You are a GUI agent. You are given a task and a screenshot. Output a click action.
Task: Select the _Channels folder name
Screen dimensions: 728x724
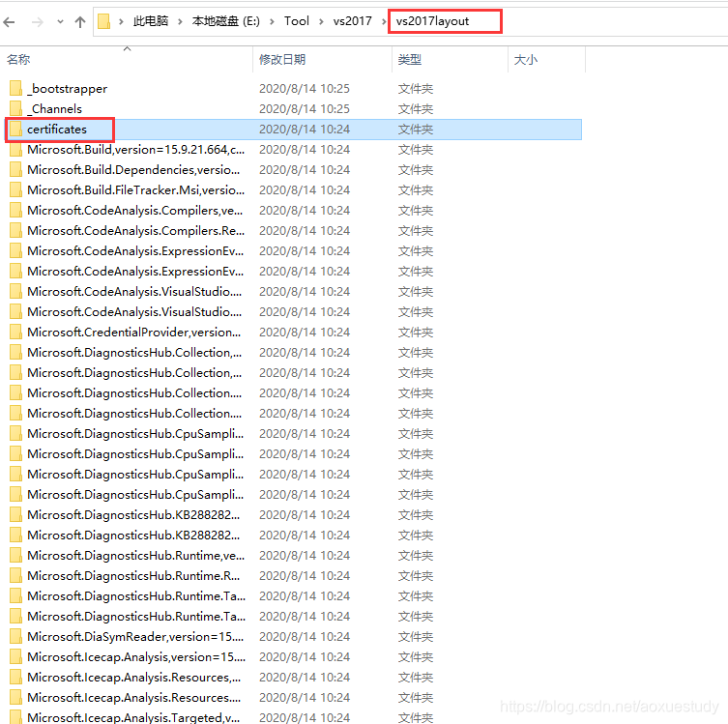tap(55, 109)
